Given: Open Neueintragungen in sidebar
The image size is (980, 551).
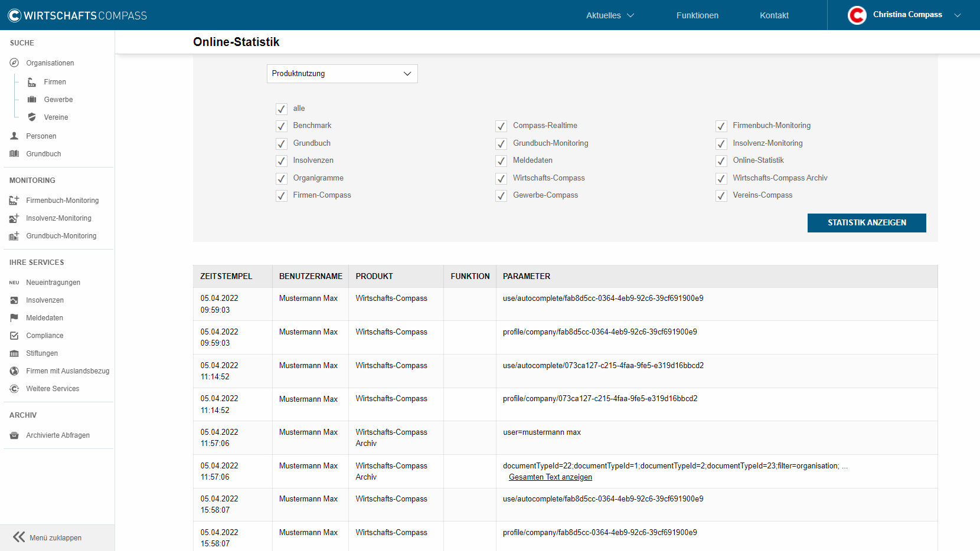Looking at the screenshot, I should tap(53, 283).
